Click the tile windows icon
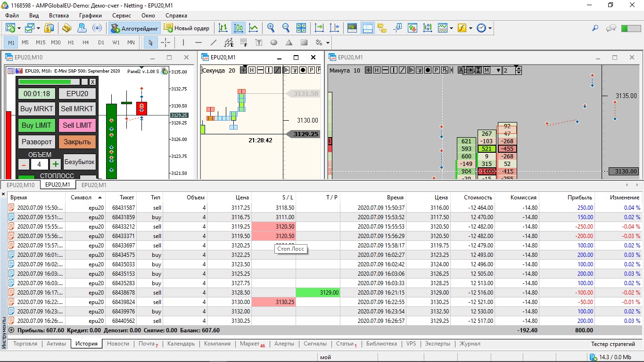644x362 pixels. [301, 28]
